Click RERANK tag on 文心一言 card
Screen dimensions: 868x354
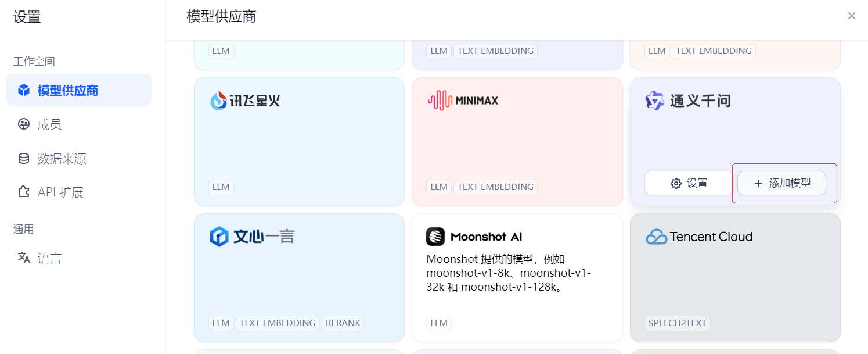click(x=343, y=323)
